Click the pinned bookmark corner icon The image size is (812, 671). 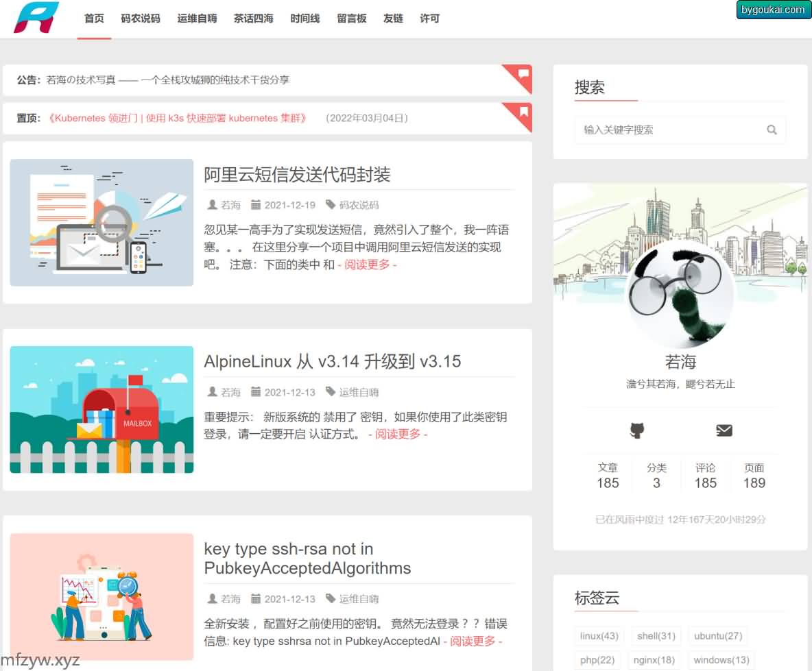click(x=523, y=111)
